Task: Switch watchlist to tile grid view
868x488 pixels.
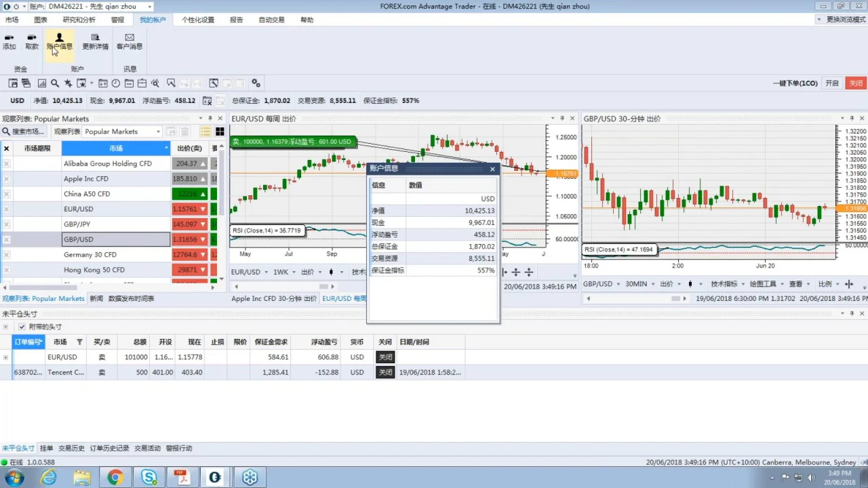Action: coord(220,131)
